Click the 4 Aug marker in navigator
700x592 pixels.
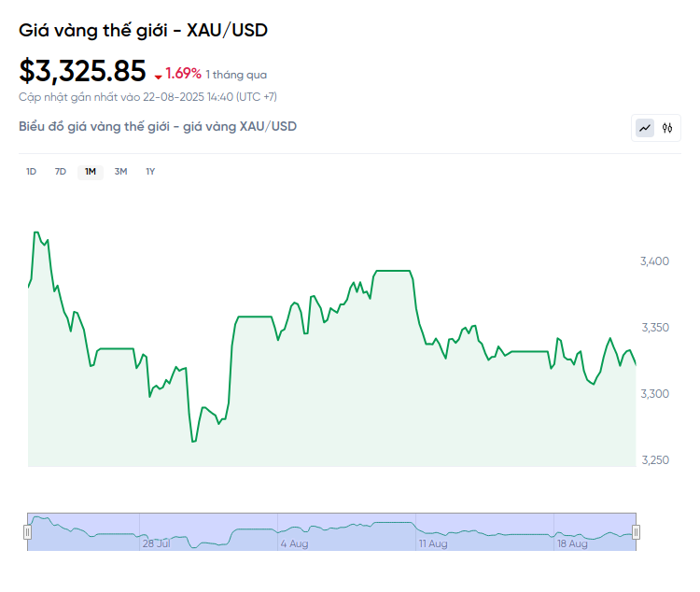click(x=294, y=543)
